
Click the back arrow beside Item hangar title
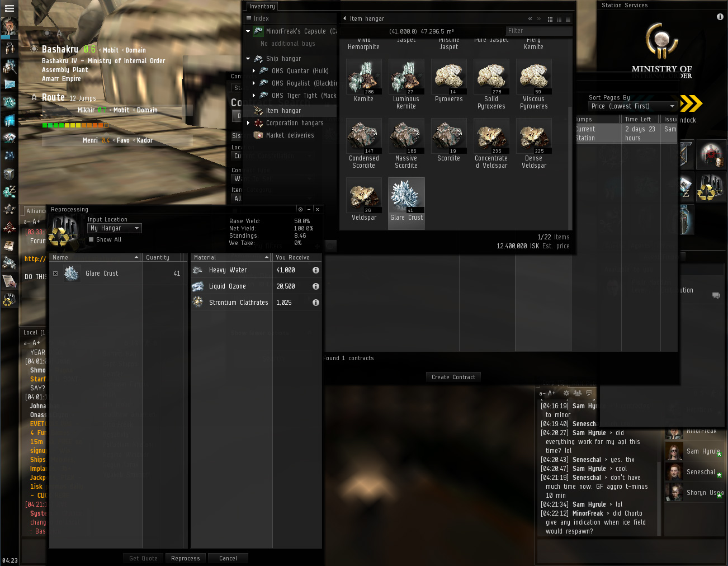click(344, 18)
